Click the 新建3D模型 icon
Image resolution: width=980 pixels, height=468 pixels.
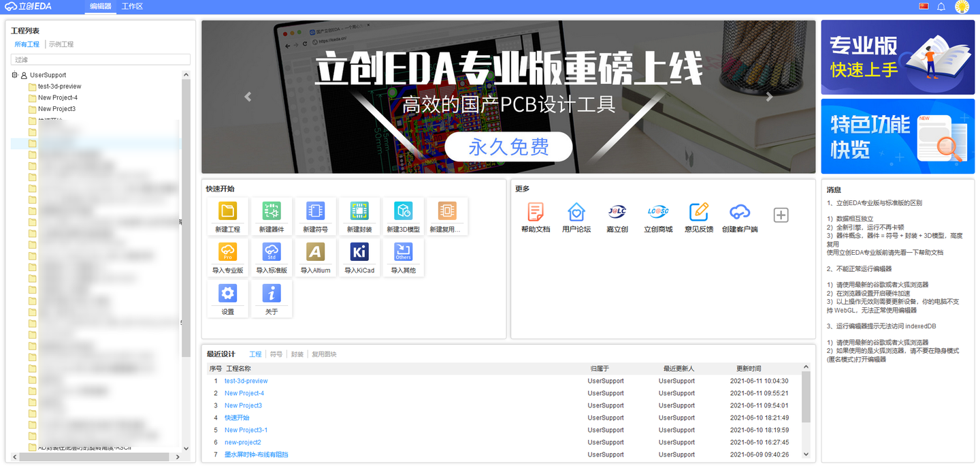tap(404, 210)
